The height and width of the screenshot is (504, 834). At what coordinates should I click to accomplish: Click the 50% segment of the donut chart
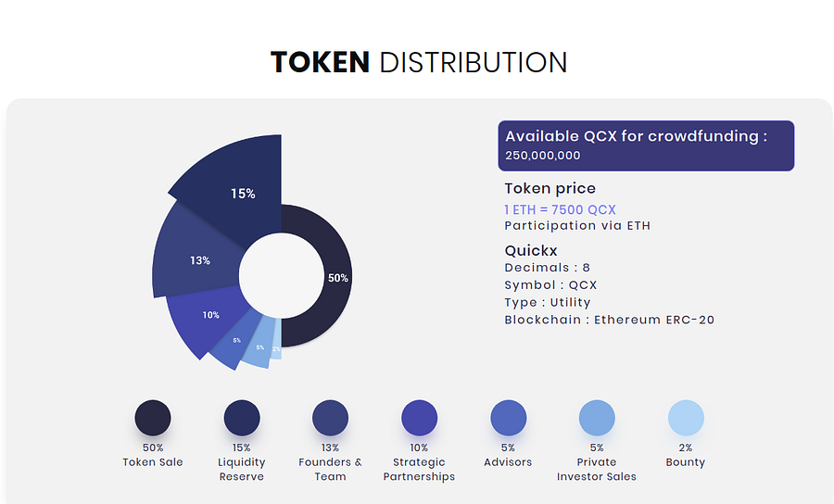[336, 278]
